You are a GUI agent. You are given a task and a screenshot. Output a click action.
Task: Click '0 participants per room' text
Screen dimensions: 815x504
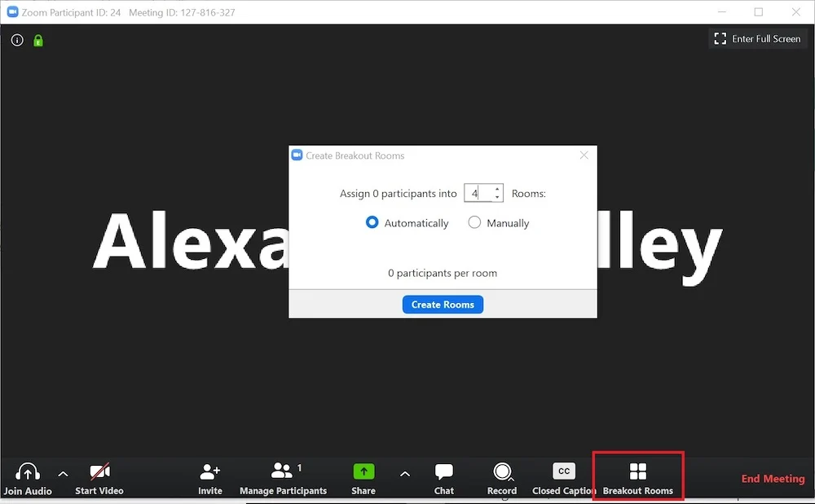coord(443,273)
